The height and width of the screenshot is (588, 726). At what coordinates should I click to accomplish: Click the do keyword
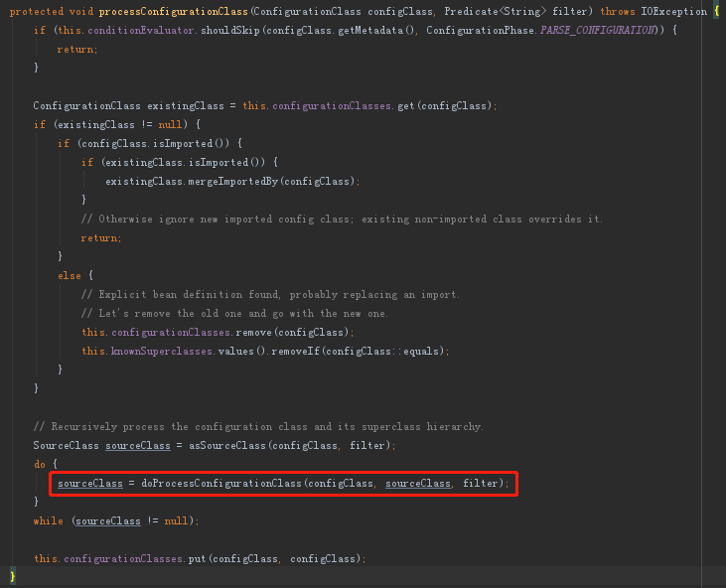(x=40, y=464)
